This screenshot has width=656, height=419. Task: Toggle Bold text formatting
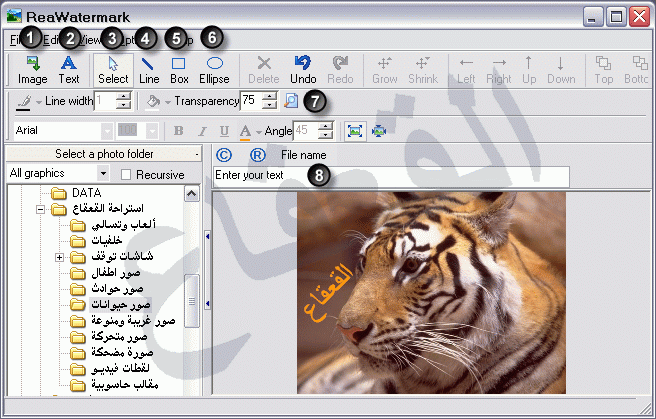point(179,131)
